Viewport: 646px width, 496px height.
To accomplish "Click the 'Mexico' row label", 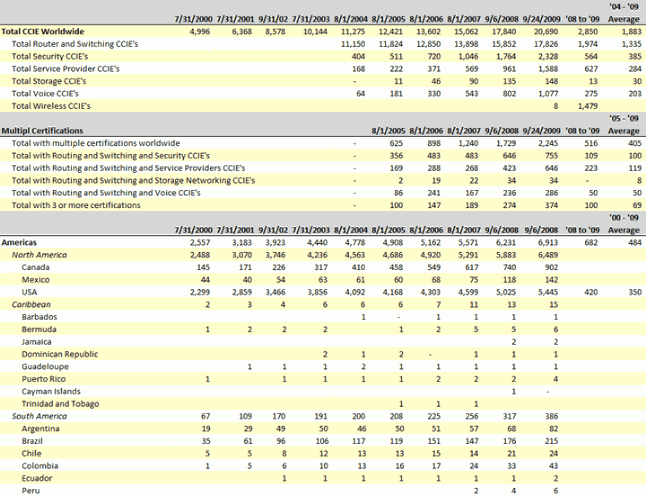I will (x=35, y=279).
